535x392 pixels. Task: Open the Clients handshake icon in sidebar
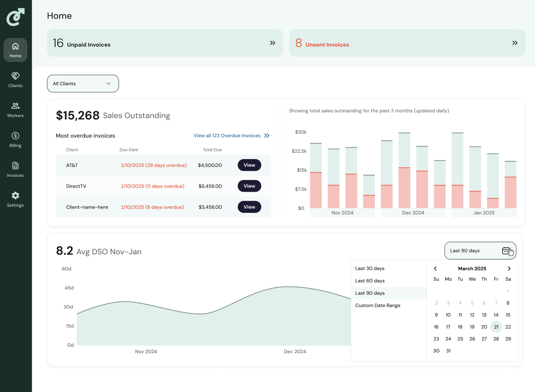(x=15, y=76)
